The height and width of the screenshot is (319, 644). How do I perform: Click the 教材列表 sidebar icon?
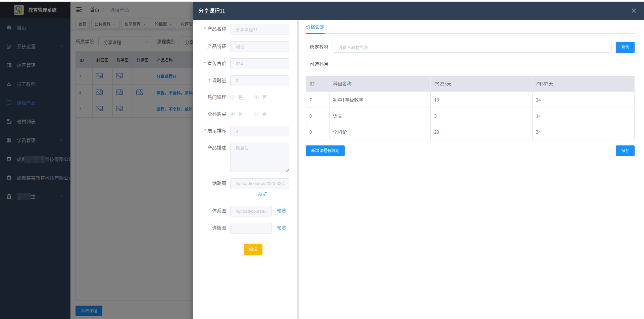[x=9, y=121]
